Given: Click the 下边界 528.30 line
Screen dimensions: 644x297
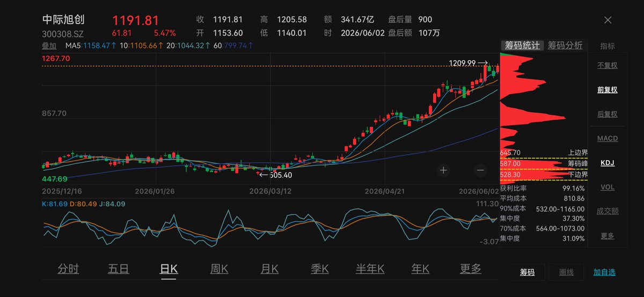Looking at the screenshot, I should click(544, 175).
